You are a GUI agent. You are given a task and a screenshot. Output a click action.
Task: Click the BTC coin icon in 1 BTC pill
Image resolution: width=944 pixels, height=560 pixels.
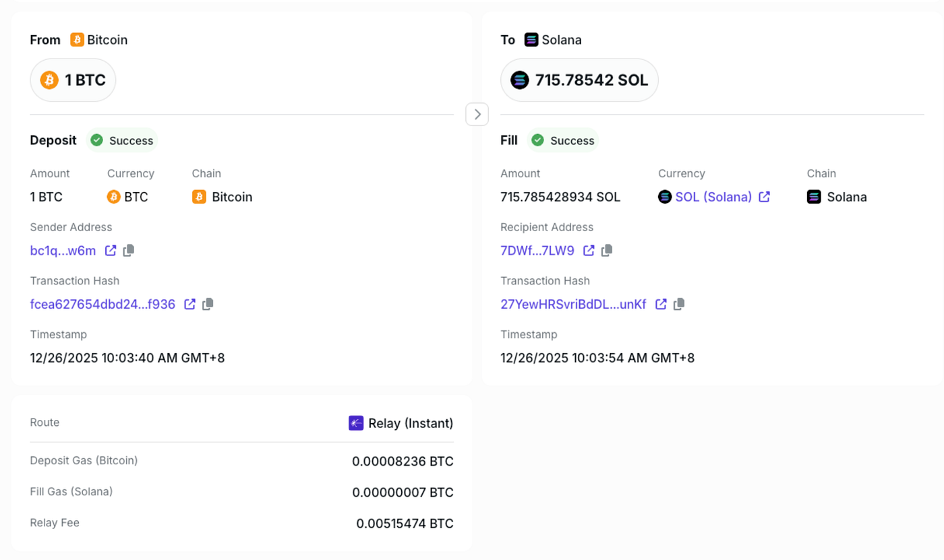(49, 80)
